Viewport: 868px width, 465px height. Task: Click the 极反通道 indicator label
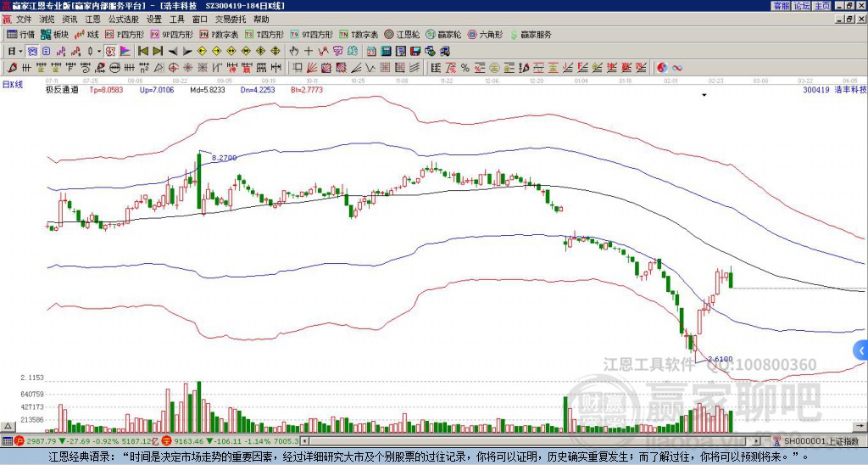click(x=62, y=89)
